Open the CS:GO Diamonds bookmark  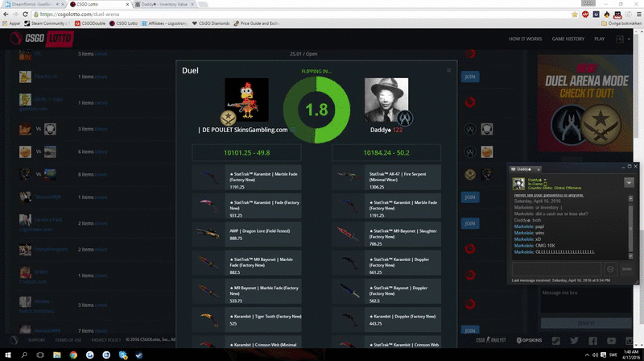tap(211, 23)
